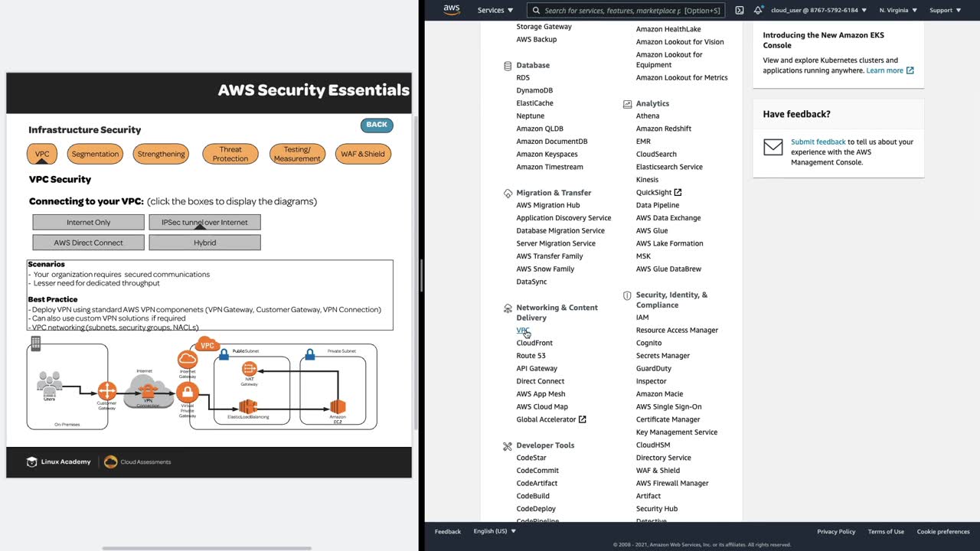Select the Segmentation tab in the slide
This screenshot has width=980, height=551.
[x=95, y=154]
